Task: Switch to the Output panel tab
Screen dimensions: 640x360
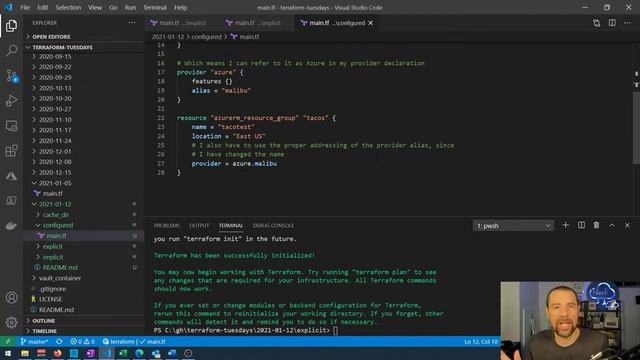Action: coord(199,225)
